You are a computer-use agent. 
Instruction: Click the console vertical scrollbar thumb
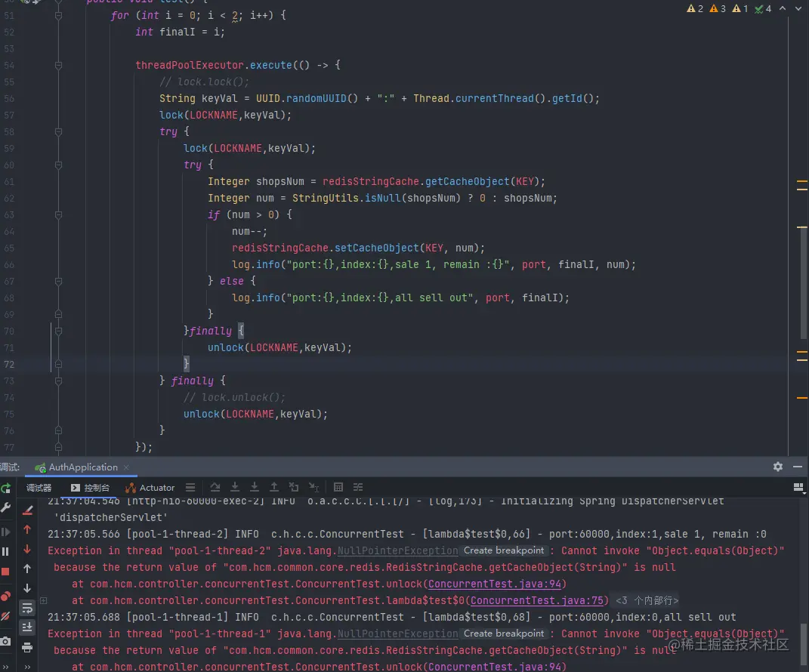[x=804, y=646]
